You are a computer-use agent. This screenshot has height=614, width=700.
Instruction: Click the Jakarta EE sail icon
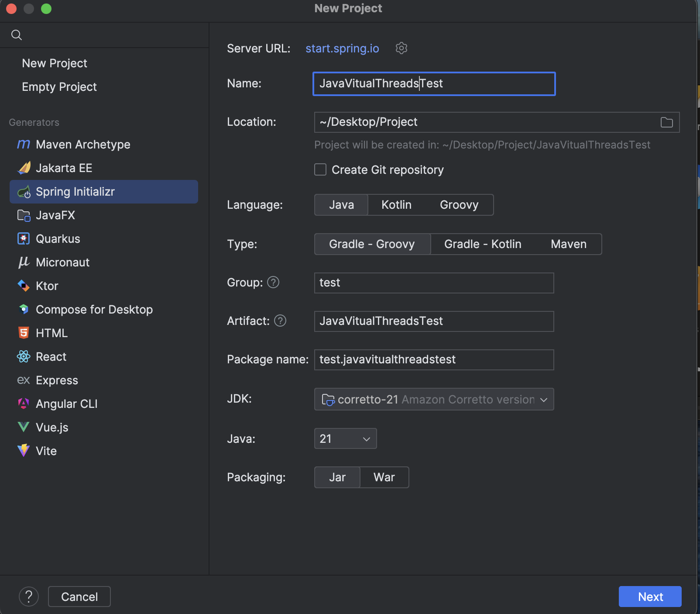[x=24, y=168]
